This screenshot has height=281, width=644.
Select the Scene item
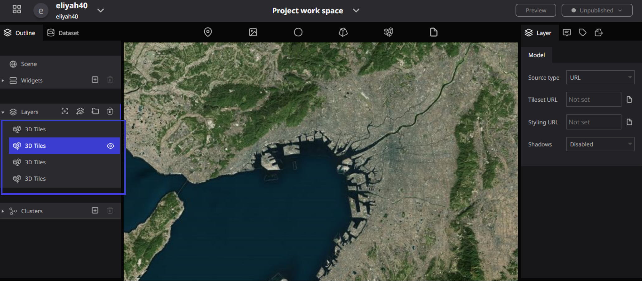click(60, 64)
